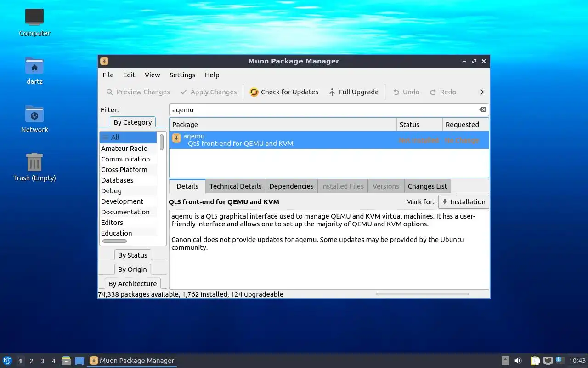
Task: Select the Details tab
Action: (187, 186)
